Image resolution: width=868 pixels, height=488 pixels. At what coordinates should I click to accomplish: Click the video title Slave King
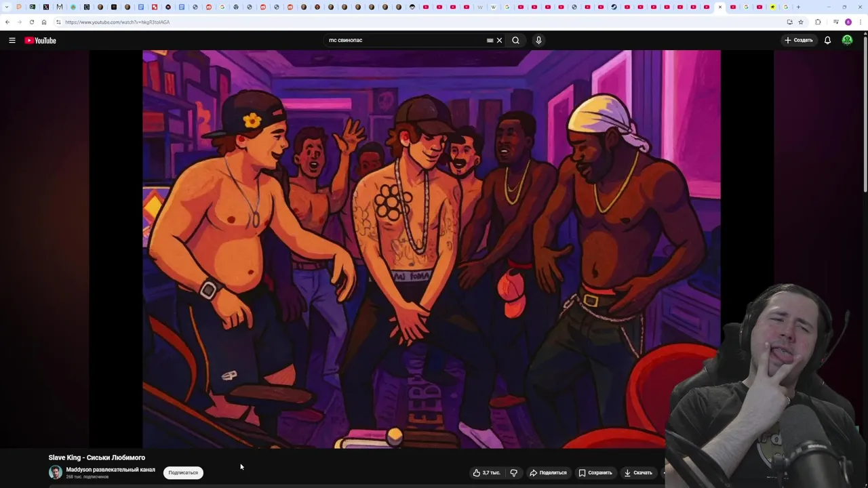pos(96,457)
